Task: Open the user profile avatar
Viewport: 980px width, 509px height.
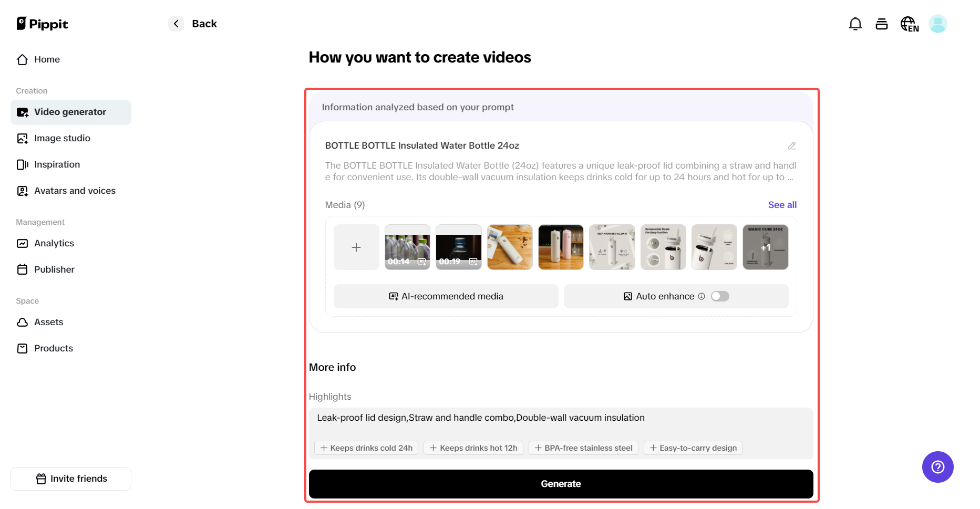Action: tap(937, 24)
